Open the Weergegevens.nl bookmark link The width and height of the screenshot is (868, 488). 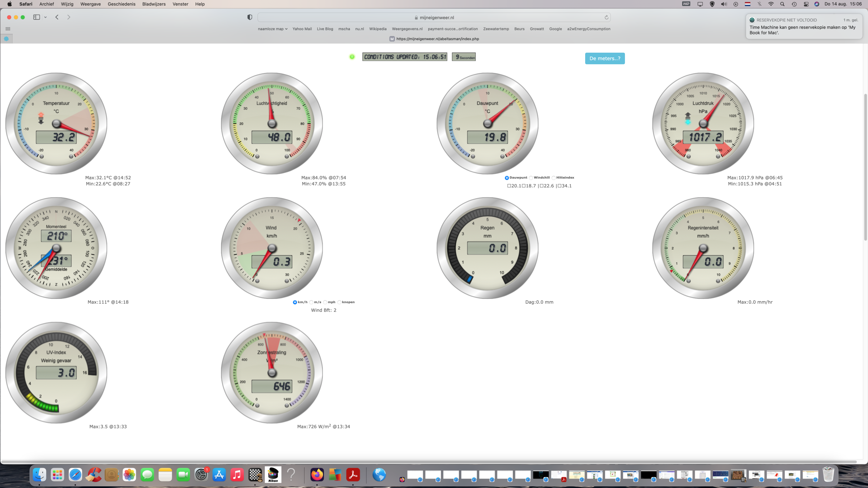pos(407,29)
